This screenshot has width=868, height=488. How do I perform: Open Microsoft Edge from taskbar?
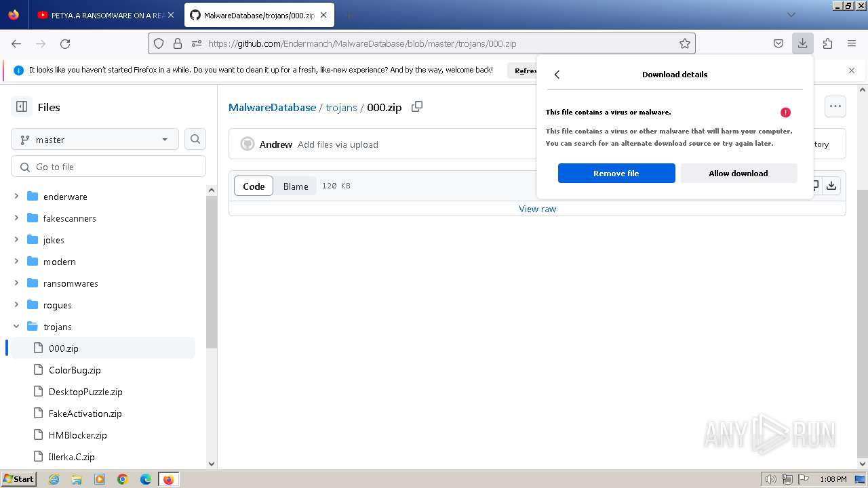click(x=146, y=479)
